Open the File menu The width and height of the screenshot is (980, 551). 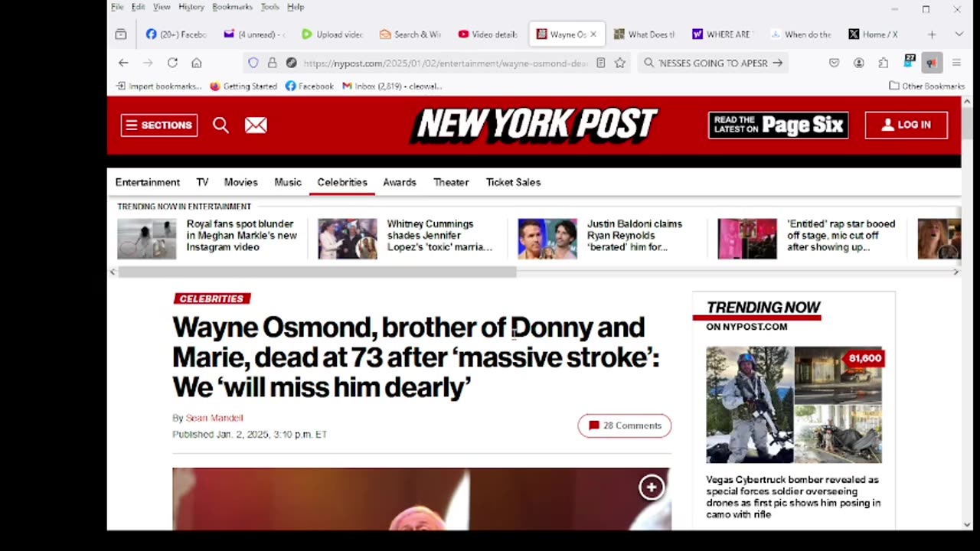117,7
